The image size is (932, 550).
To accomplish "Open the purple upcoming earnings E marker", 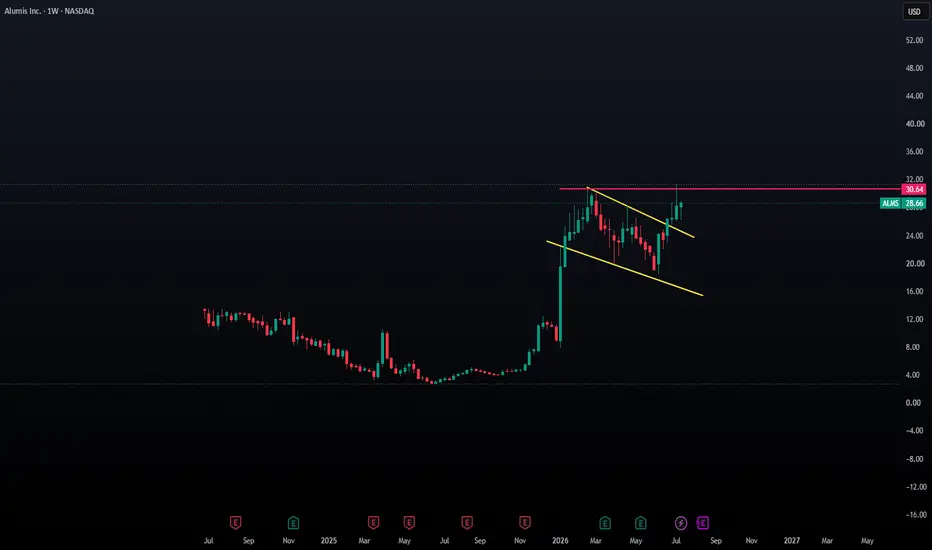I will [x=703, y=523].
